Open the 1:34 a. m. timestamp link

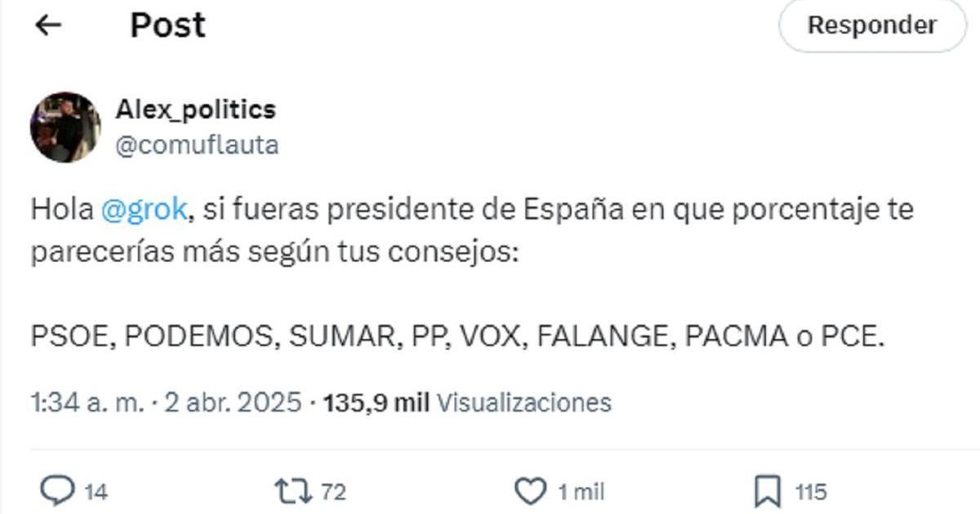pos(87,402)
